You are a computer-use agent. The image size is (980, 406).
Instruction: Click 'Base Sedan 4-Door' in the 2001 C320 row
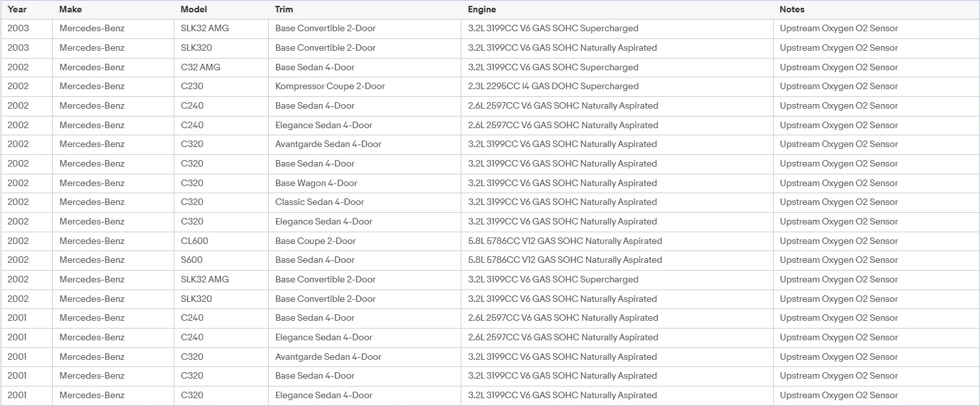pyautogui.click(x=315, y=375)
